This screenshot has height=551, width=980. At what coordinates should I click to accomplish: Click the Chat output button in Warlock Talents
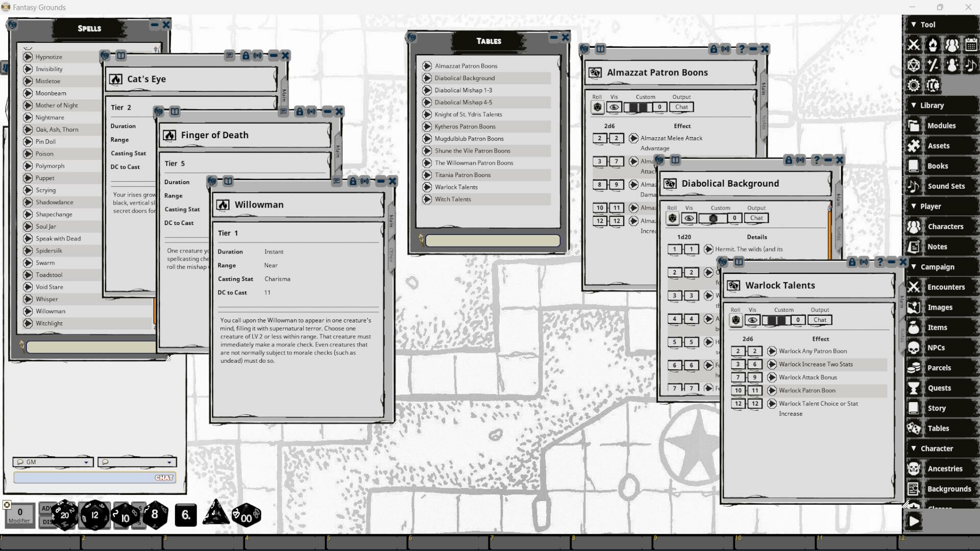tap(819, 320)
